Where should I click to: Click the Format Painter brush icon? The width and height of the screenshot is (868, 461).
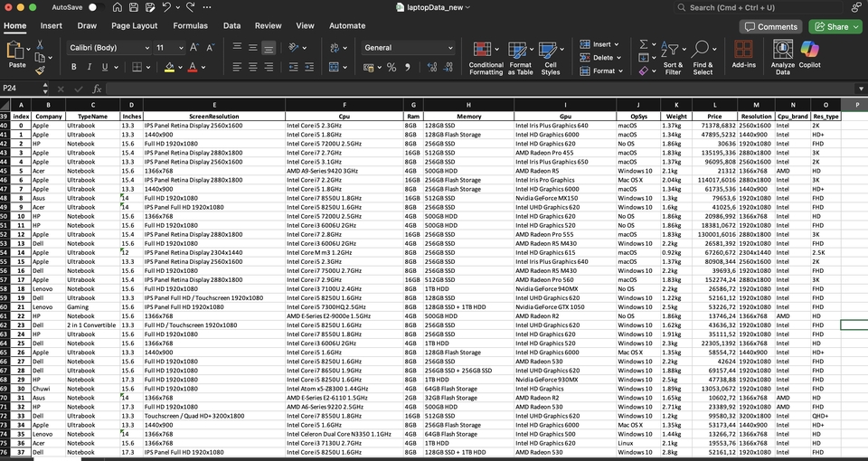pos(40,71)
